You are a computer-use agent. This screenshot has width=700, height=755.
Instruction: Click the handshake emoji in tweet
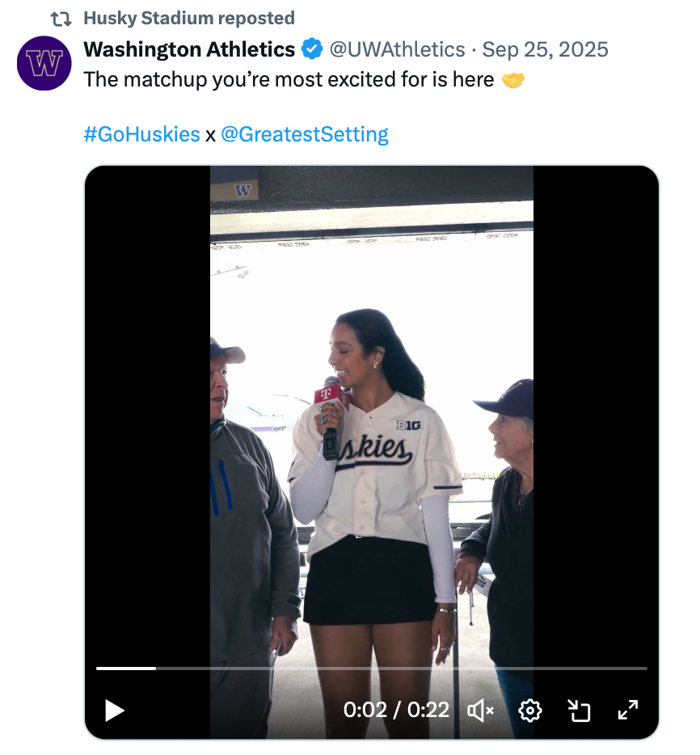512,80
